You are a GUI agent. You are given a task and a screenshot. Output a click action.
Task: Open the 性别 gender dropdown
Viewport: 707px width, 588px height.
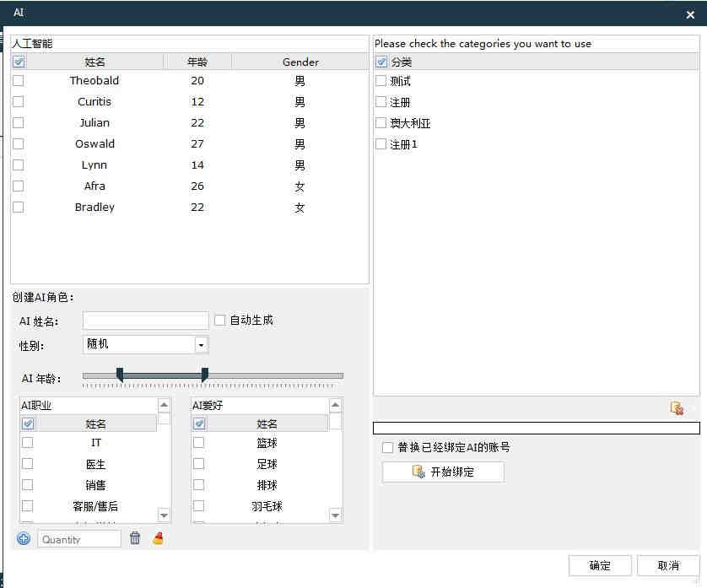pos(201,345)
